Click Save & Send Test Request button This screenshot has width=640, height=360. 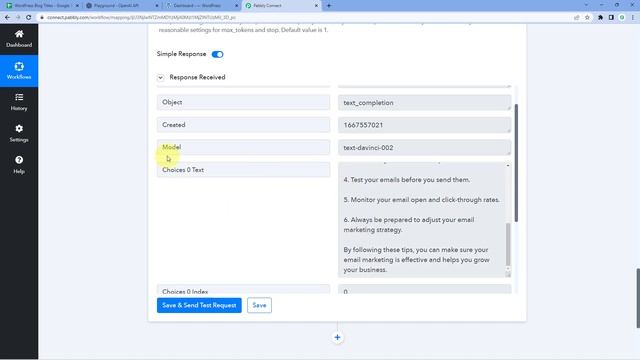point(199,305)
